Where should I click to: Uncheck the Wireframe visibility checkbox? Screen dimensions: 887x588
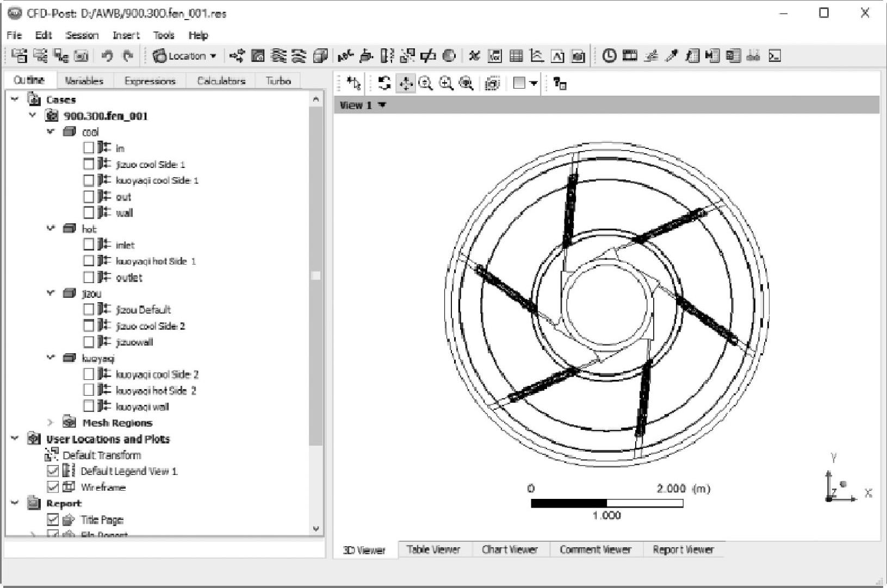53,487
